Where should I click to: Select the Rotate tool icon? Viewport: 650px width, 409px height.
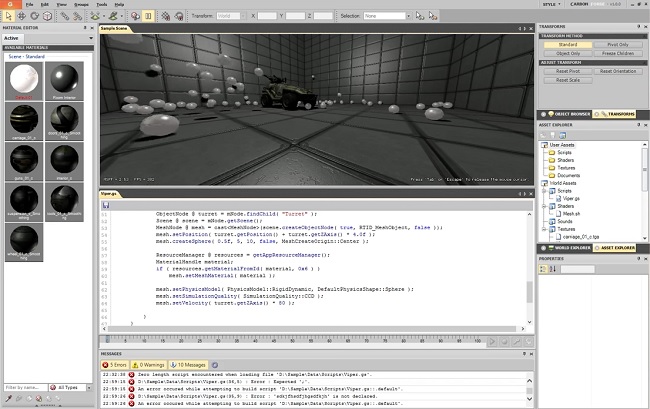[34, 16]
